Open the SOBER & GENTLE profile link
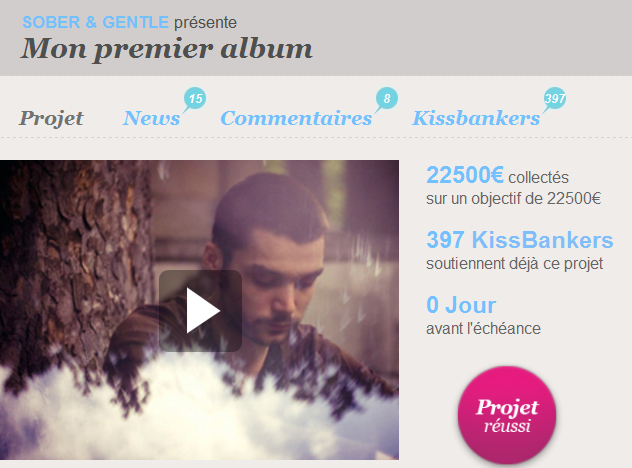632x468 pixels. (x=96, y=22)
